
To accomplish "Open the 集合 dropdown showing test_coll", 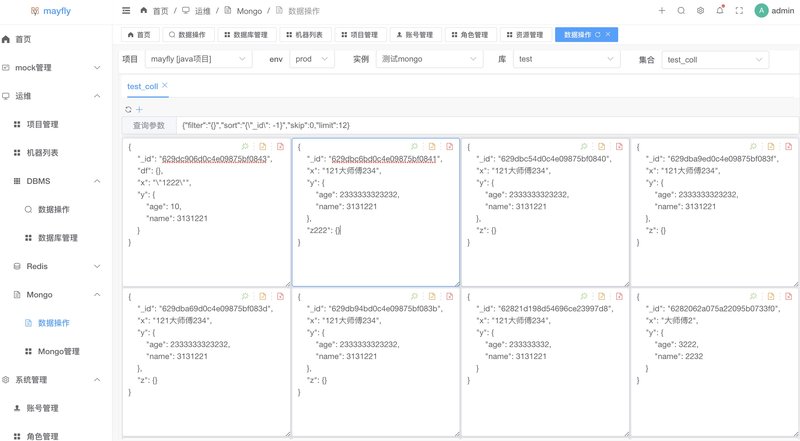I will click(713, 59).
